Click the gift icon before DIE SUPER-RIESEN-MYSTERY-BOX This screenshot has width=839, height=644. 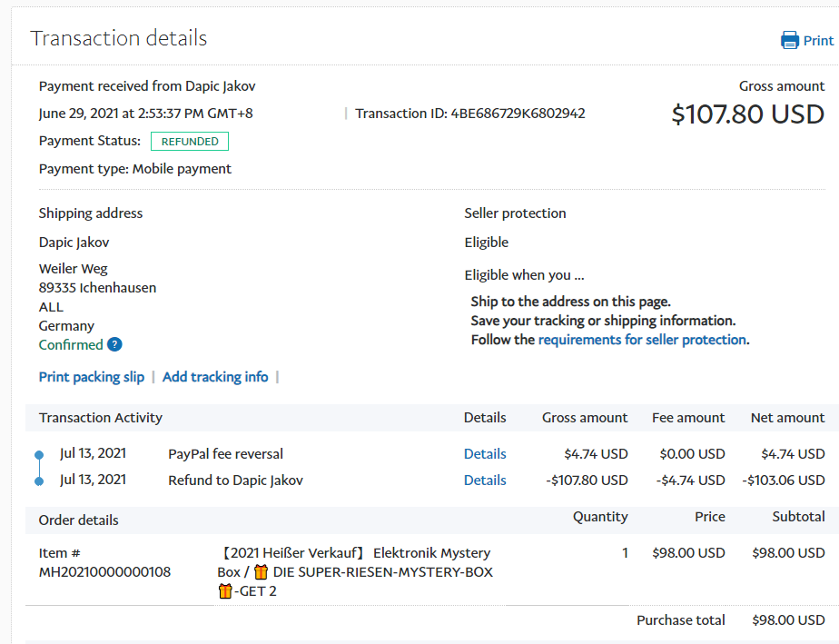[x=261, y=572]
